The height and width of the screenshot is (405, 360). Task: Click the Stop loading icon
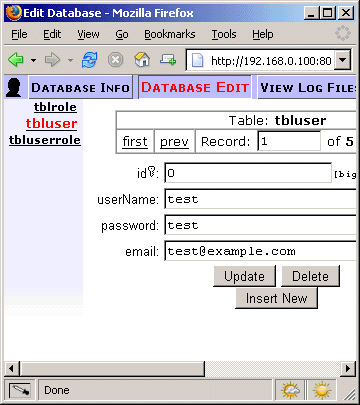(116, 60)
